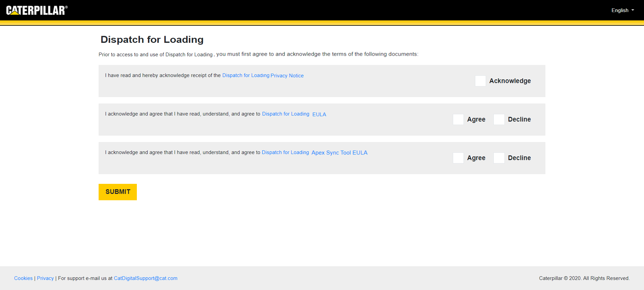Click the Decline label in the second row

(x=519, y=120)
